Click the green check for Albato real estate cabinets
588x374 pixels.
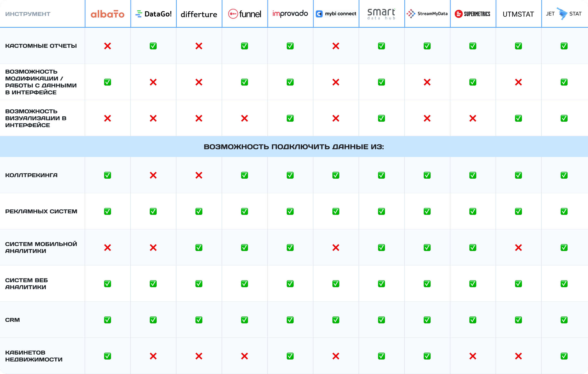coord(107,356)
